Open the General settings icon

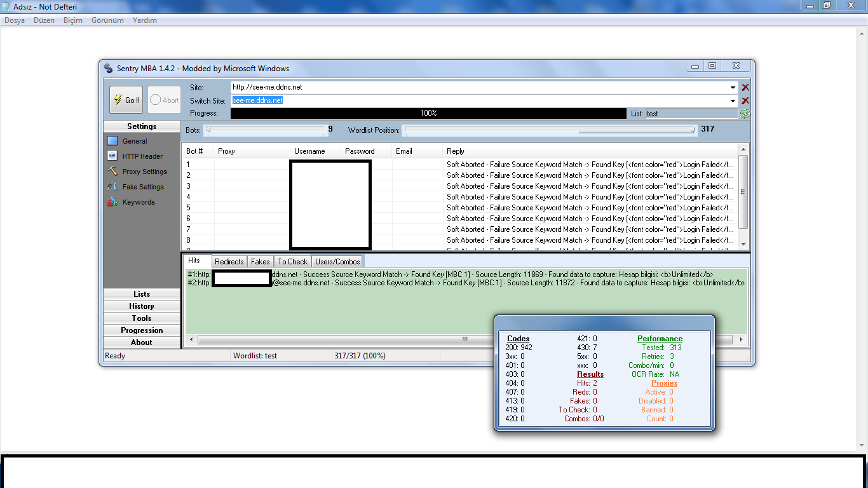pyautogui.click(x=112, y=141)
